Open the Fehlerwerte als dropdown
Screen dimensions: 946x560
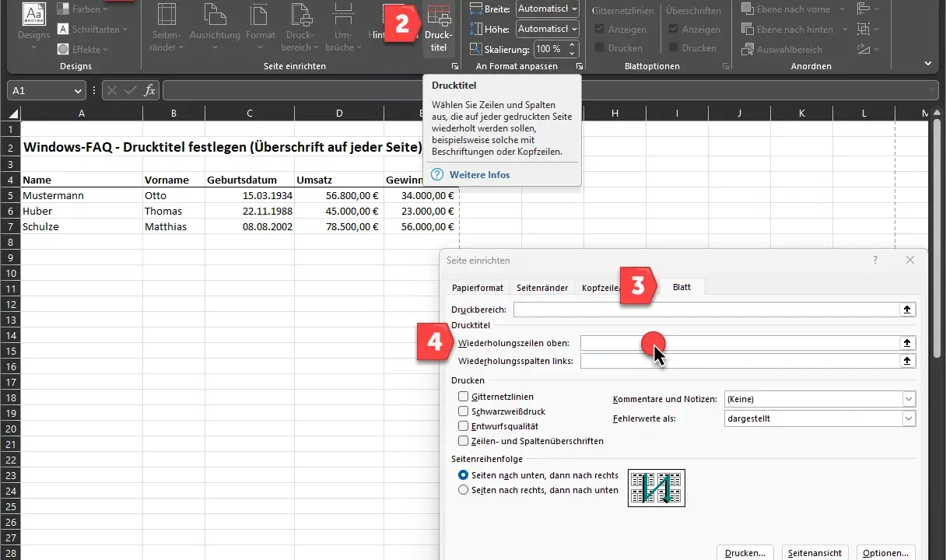coord(819,418)
